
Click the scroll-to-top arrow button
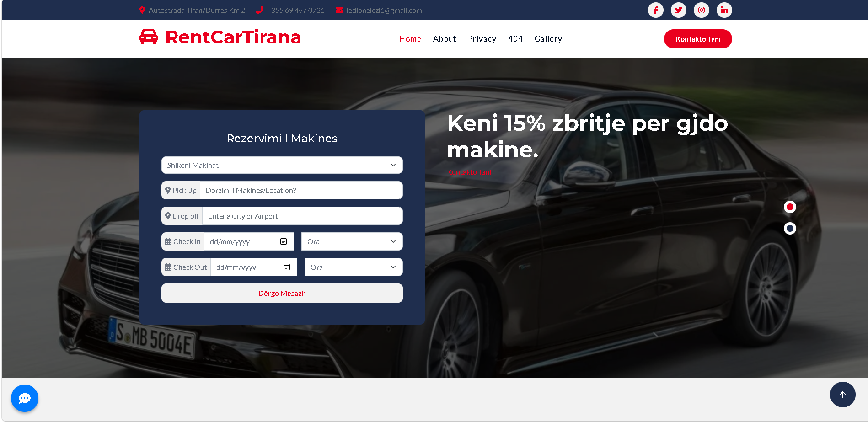[842, 395]
